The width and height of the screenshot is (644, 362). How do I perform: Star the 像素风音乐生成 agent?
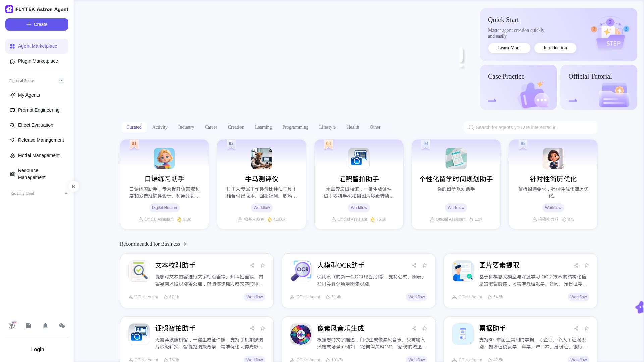pos(425,328)
